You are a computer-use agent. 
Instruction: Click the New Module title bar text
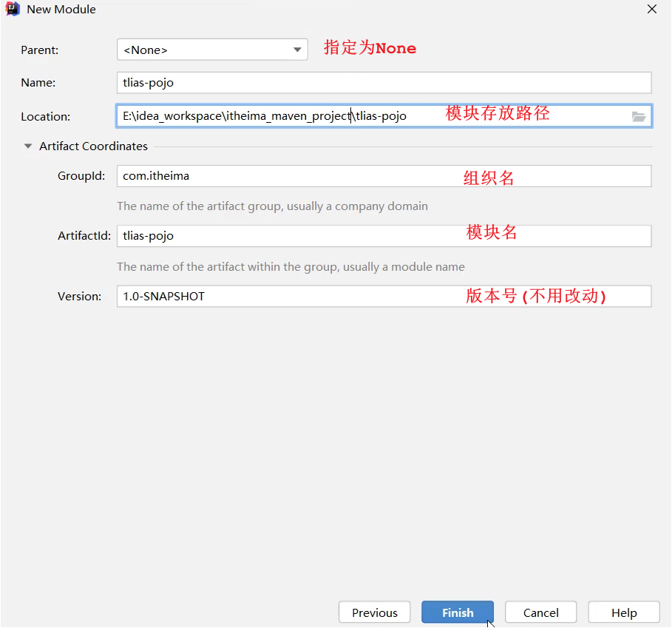tap(61, 10)
